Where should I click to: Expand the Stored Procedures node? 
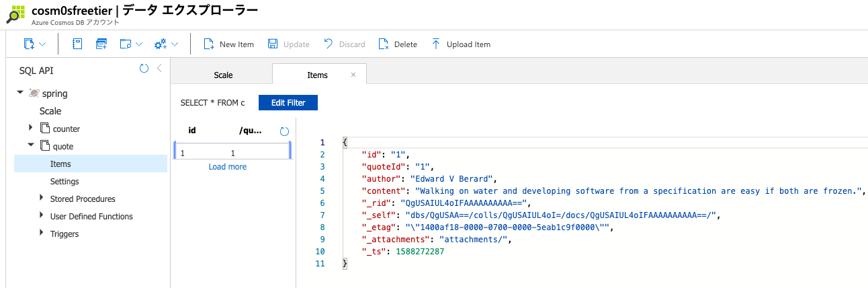(42, 199)
